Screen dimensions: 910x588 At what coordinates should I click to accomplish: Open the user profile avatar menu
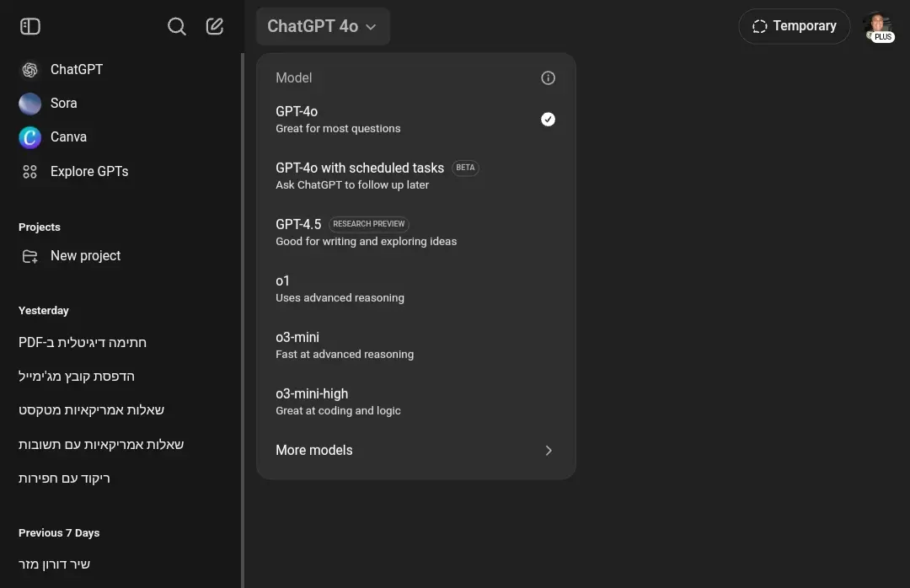(x=879, y=26)
